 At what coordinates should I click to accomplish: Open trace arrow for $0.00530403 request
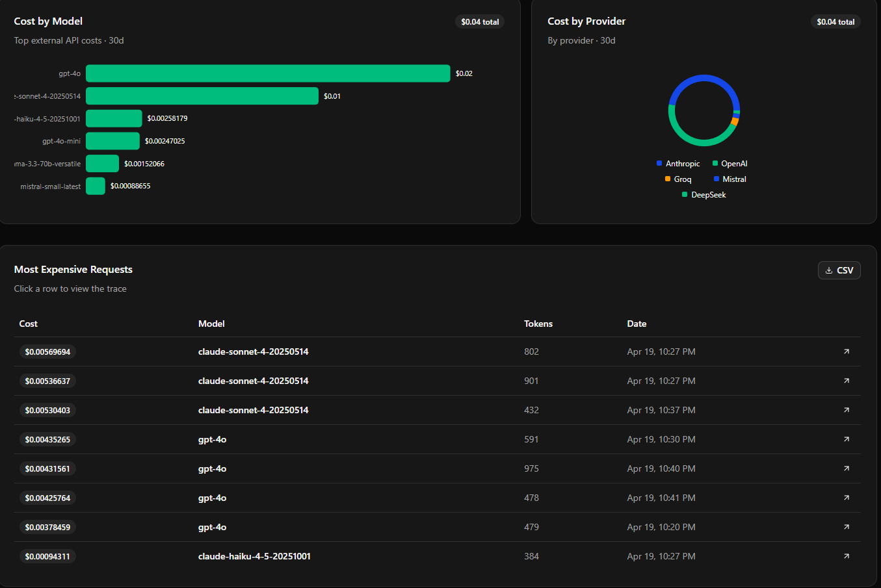[x=846, y=410]
